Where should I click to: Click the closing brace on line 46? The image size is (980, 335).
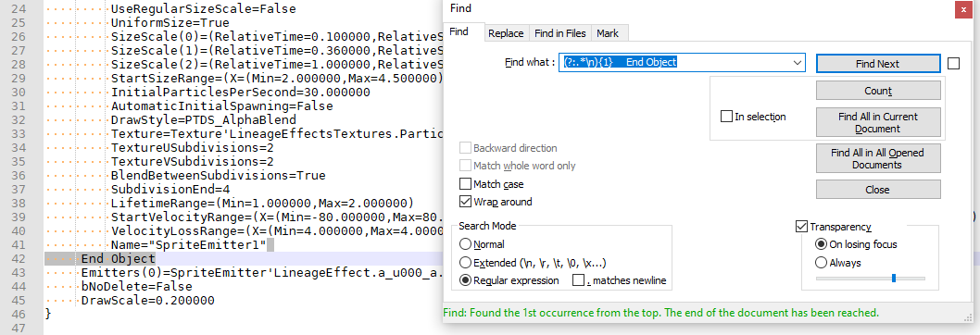click(47, 315)
